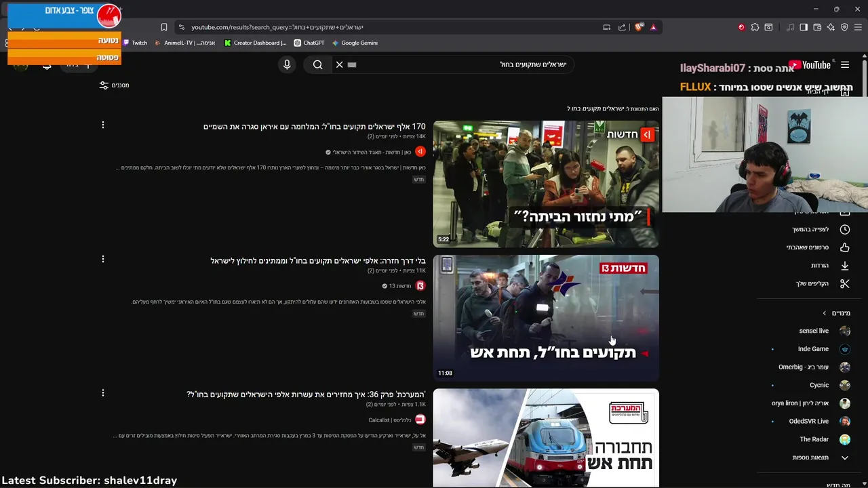Click the Calcalist channel avatar
This screenshot has width=868, height=488.
coord(420,420)
